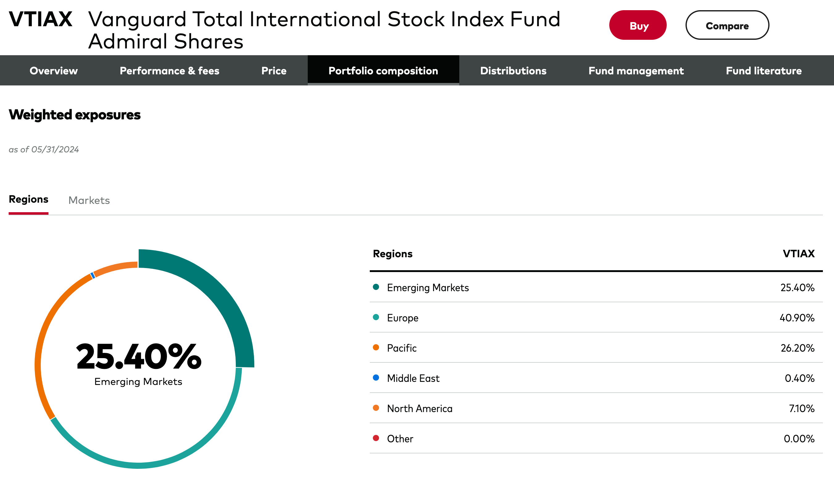Click the Europe teal legend dot

point(376,317)
